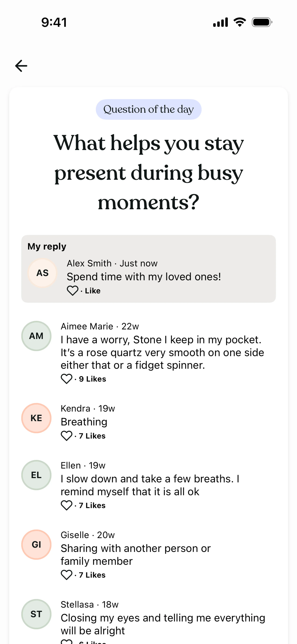Viewport: 297px width, 644px height.
Task: Heart Ellen's slow down comment
Action: (67, 505)
